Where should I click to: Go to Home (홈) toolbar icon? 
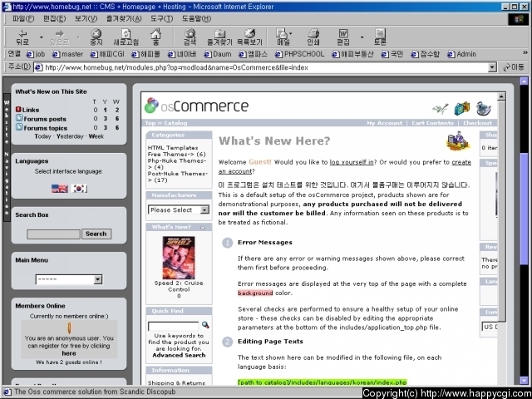(x=155, y=37)
